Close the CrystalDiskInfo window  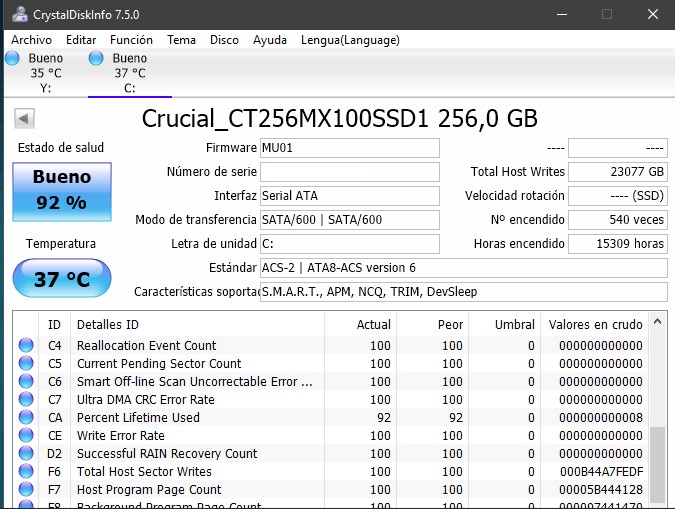653,14
